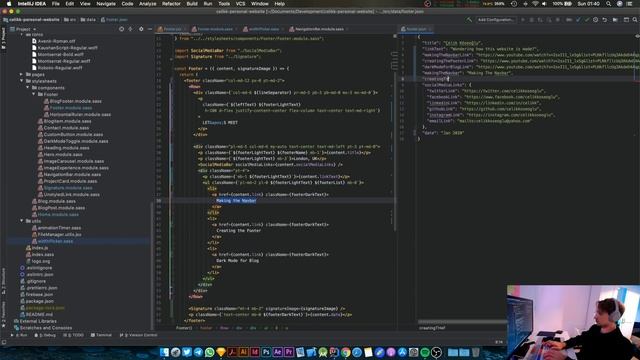The image size is (640, 360).
Task: Click the Build project hammer icon
Action: [469, 20]
